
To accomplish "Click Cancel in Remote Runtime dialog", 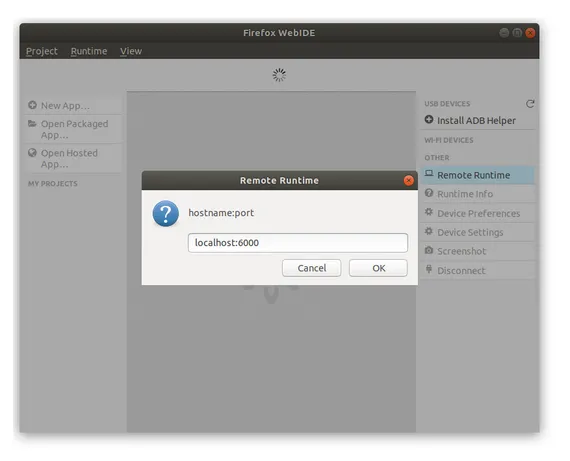I will (312, 268).
